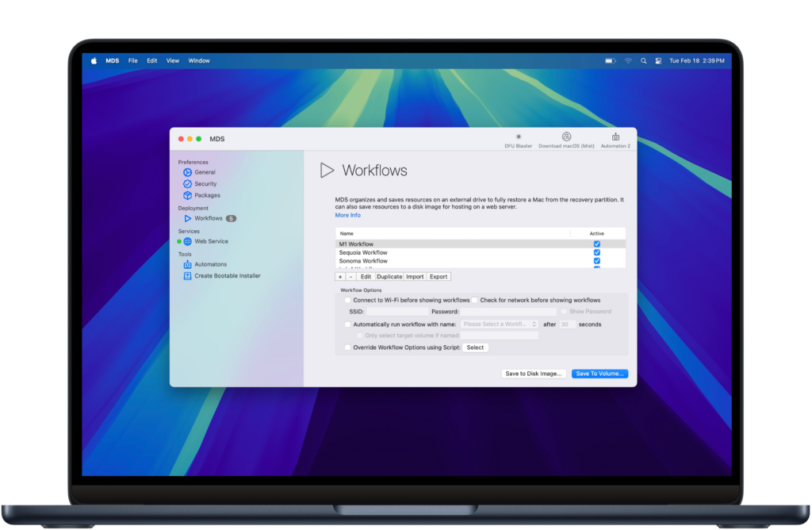Click the Select script button
812x530 pixels.
click(475, 348)
